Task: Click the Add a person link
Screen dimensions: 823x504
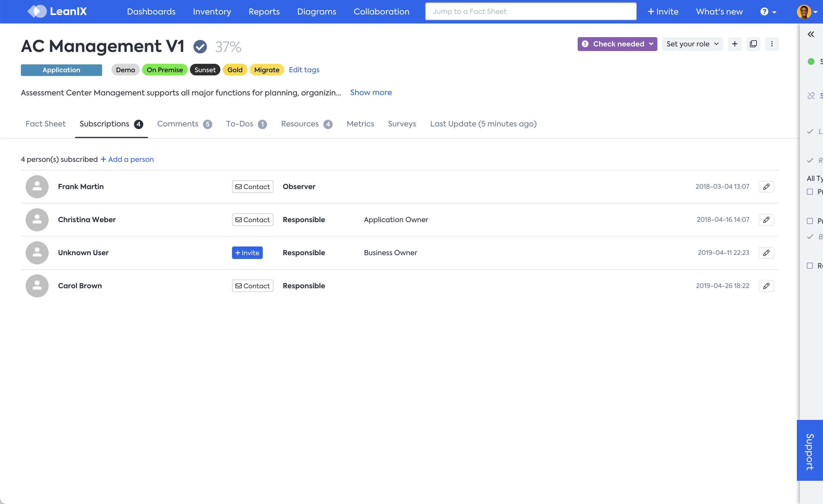Action: pyautogui.click(x=127, y=159)
